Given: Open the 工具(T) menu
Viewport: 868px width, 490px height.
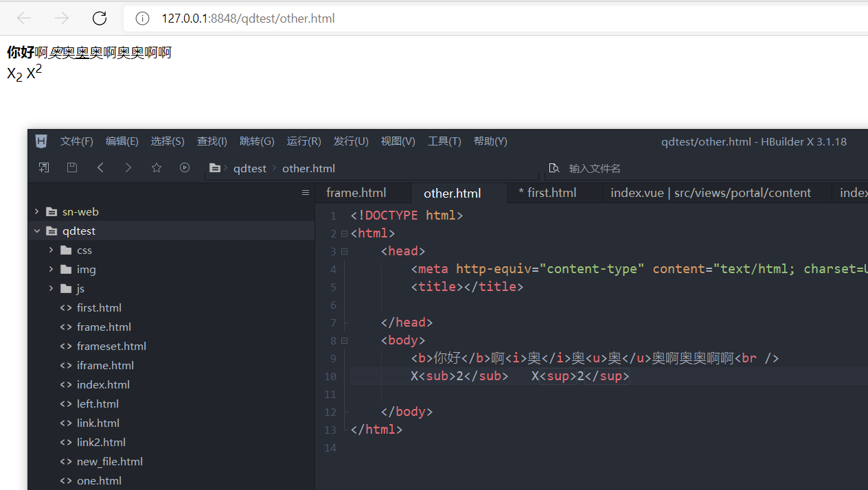Looking at the screenshot, I should 444,141.
